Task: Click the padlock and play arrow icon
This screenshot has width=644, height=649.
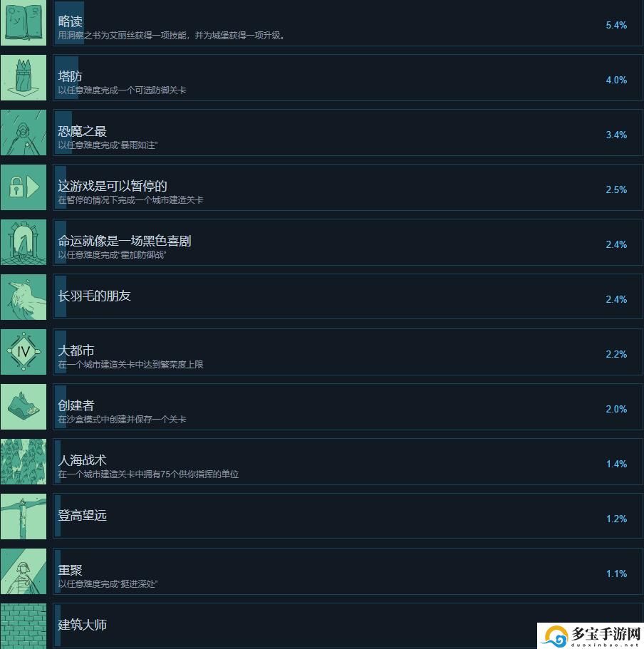Action: pyautogui.click(x=24, y=187)
